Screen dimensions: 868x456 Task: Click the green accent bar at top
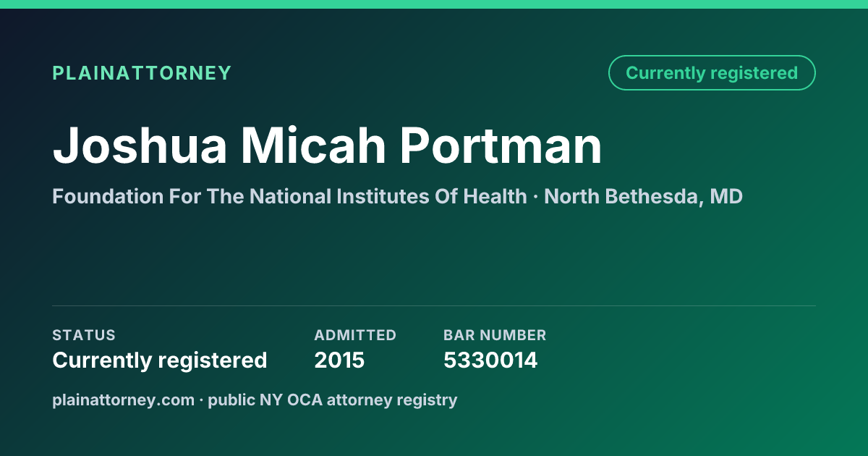click(x=434, y=4)
